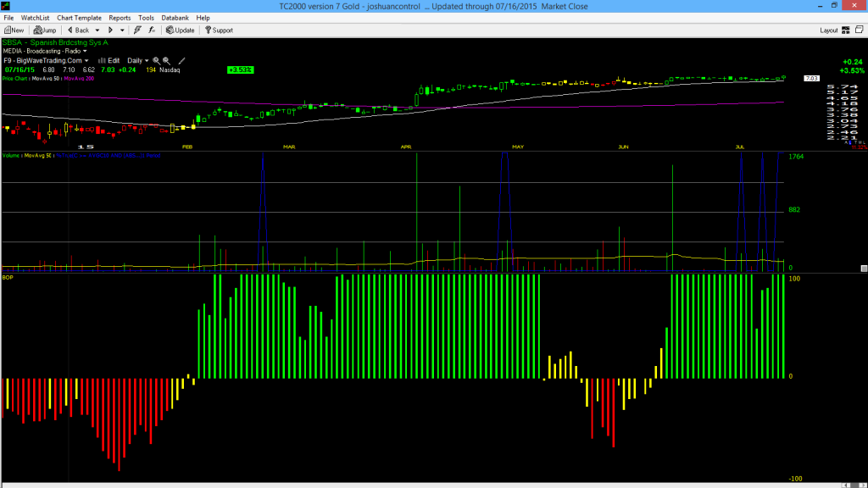
Task: Click the cascade windows icon beside Layout
Action: [860, 30]
